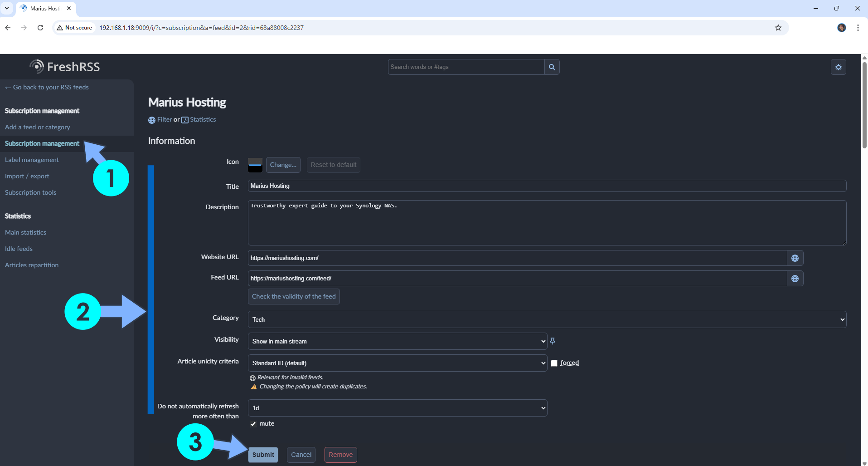Click Reset to default button
This screenshot has height=466, width=868.
click(x=334, y=165)
